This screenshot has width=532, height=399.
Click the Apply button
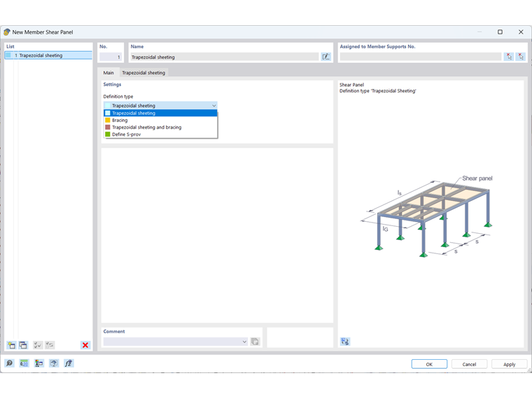(x=510, y=364)
